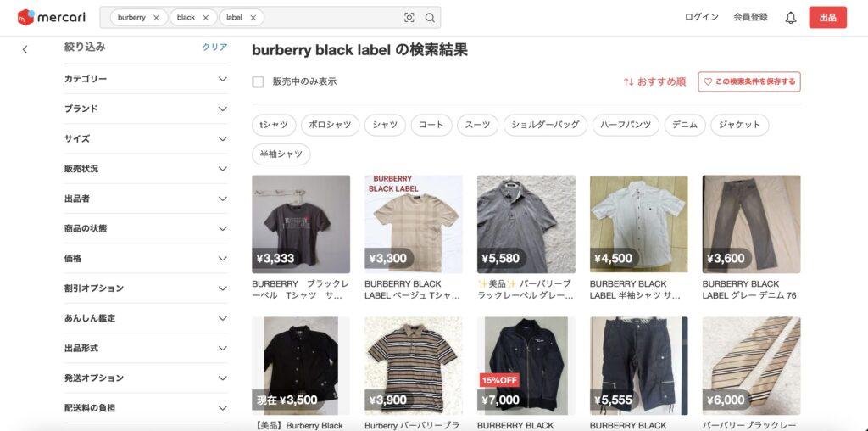868x431 pixels.
Task: Toggle 販売中のみ表示 checkbox
Action: 258,82
